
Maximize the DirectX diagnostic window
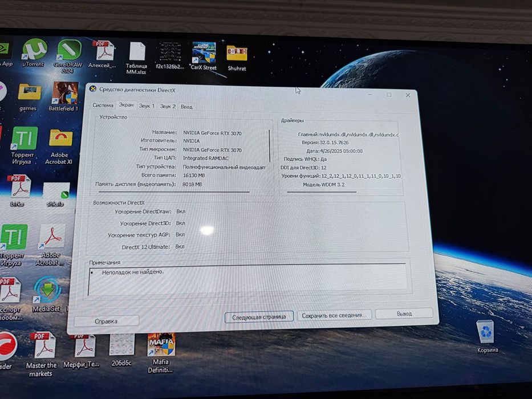389,95
